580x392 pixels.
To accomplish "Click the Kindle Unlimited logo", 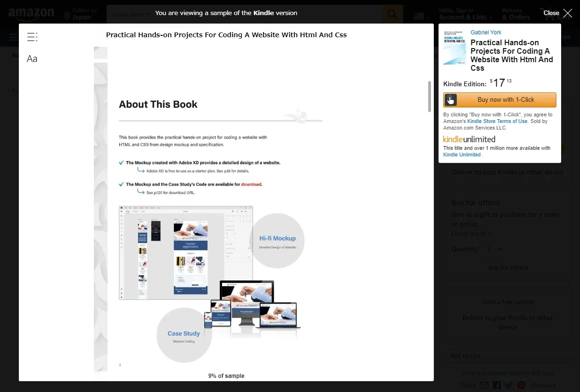I will 469,139.
